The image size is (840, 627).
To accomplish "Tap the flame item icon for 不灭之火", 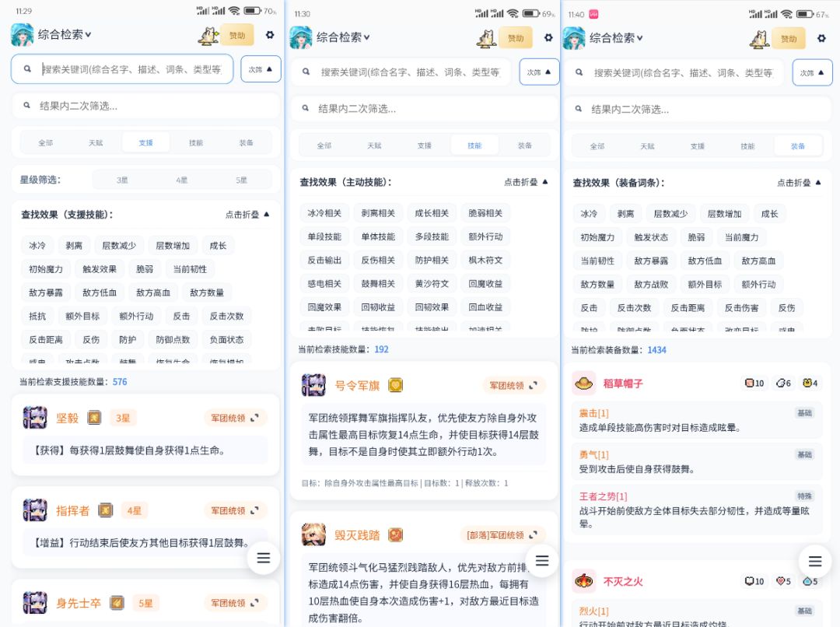I will click(583, 581).
